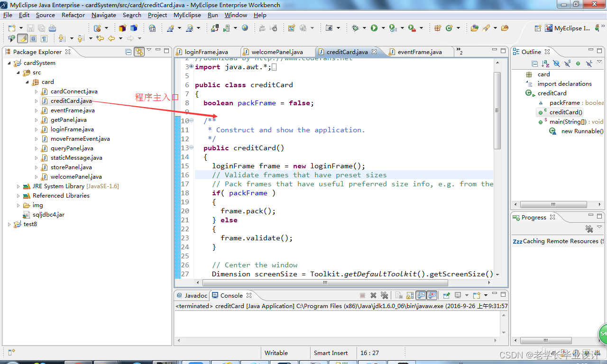Select the Debug tool icon
Image resolution: width=607 pixels, height=364 pixels.
(356, 28)
